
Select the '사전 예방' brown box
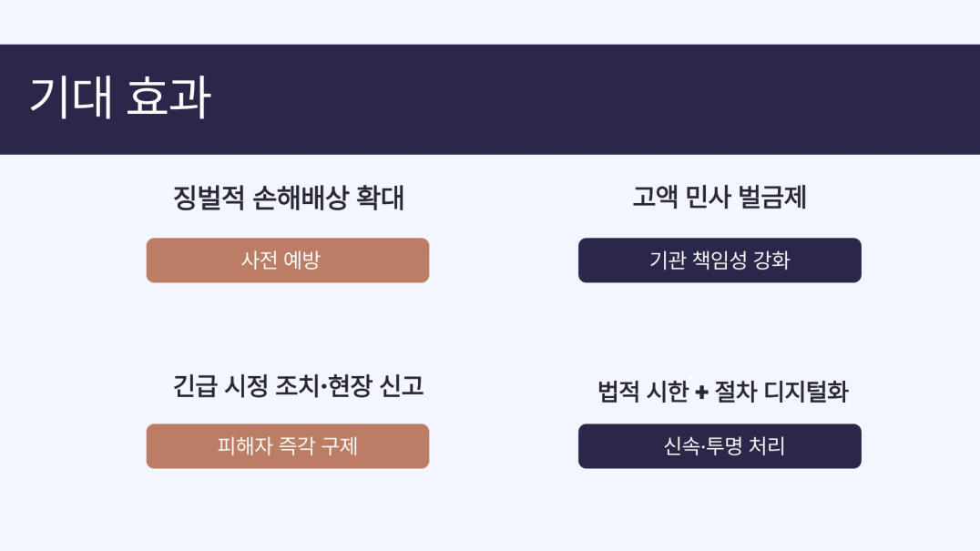click(287, 260)
